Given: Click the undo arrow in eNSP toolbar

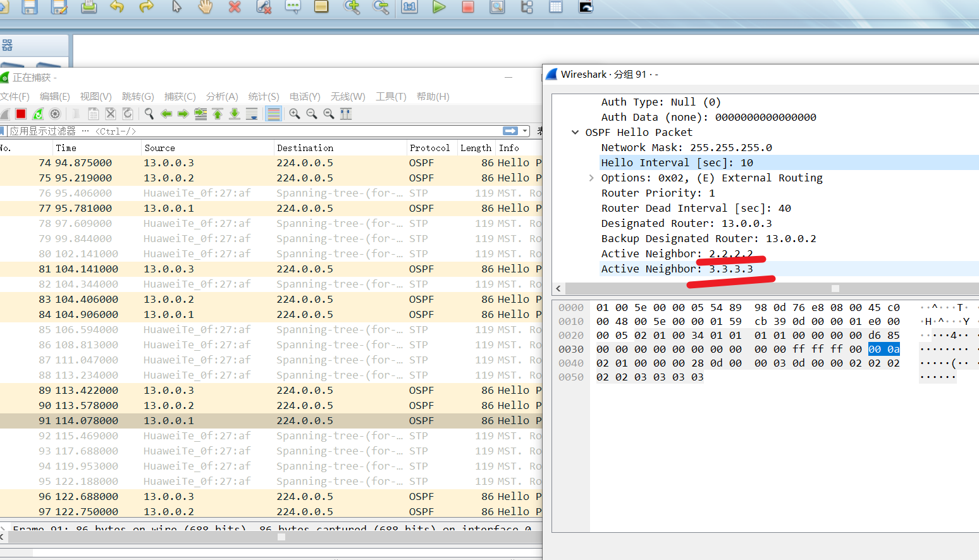Looking at the screenshot, I should point(117,7).
